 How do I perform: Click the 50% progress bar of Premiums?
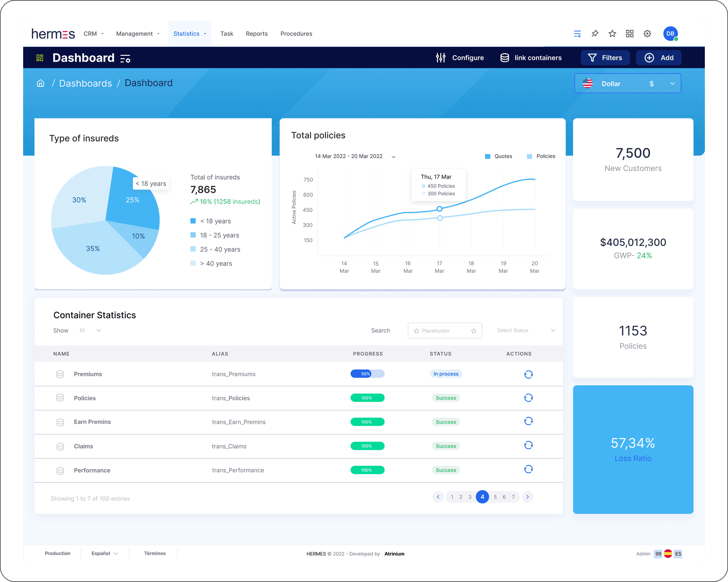pos(367,374)
